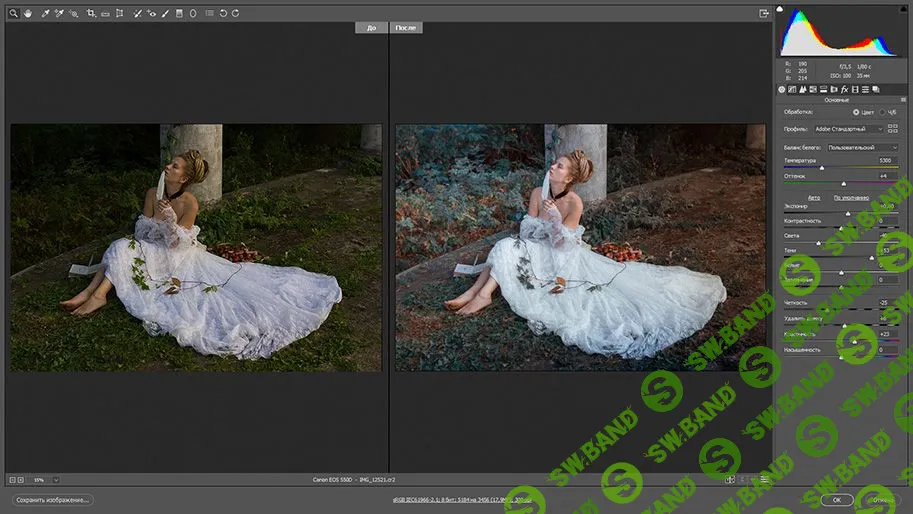Click the Авто link

point(814,198)
